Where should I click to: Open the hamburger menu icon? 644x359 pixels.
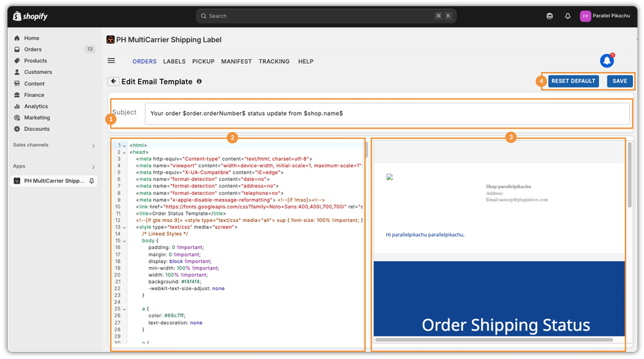pyautogui.click(x=111, y=60)
